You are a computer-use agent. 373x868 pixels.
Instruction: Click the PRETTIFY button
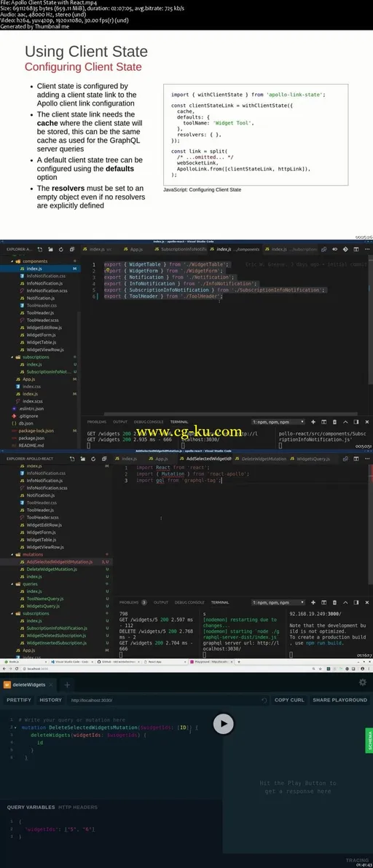tap(19, 700)
